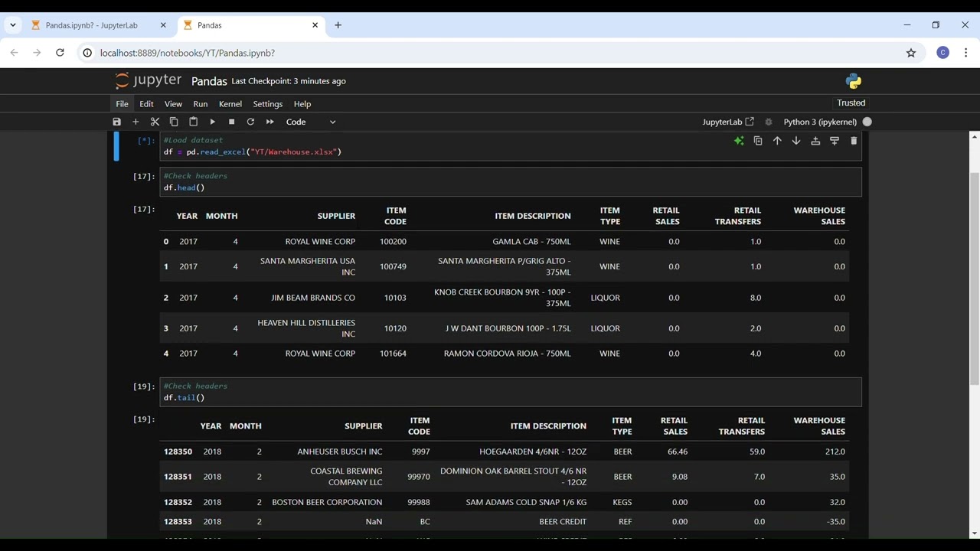Screen dimensions: 980x551
Task: Click the scrollbar up arrow
Action: click(x=974, y=137)
